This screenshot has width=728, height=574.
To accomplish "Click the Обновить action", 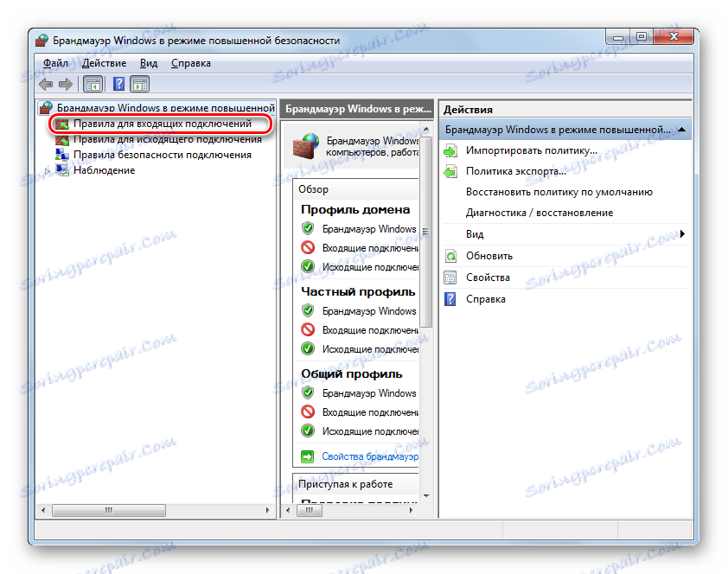I will click(489, 256).
